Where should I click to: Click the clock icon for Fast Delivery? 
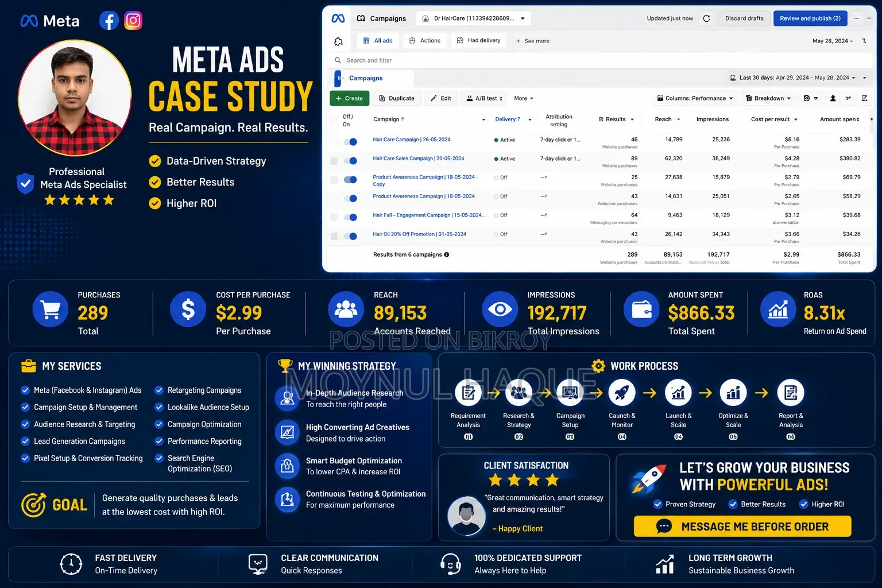[x=71, y=564]
